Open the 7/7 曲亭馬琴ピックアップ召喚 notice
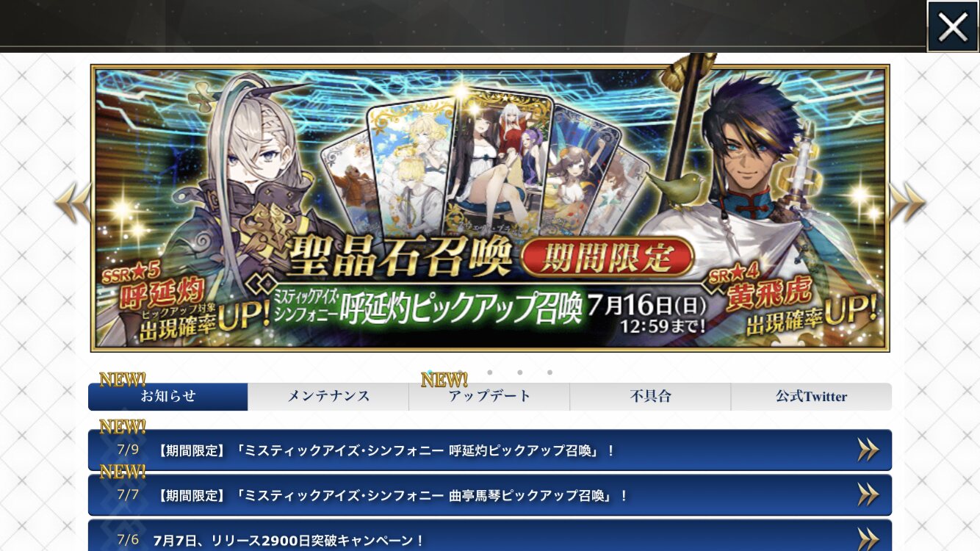Image resolution: width=980 pixels, height=551 pixels. 490,495
